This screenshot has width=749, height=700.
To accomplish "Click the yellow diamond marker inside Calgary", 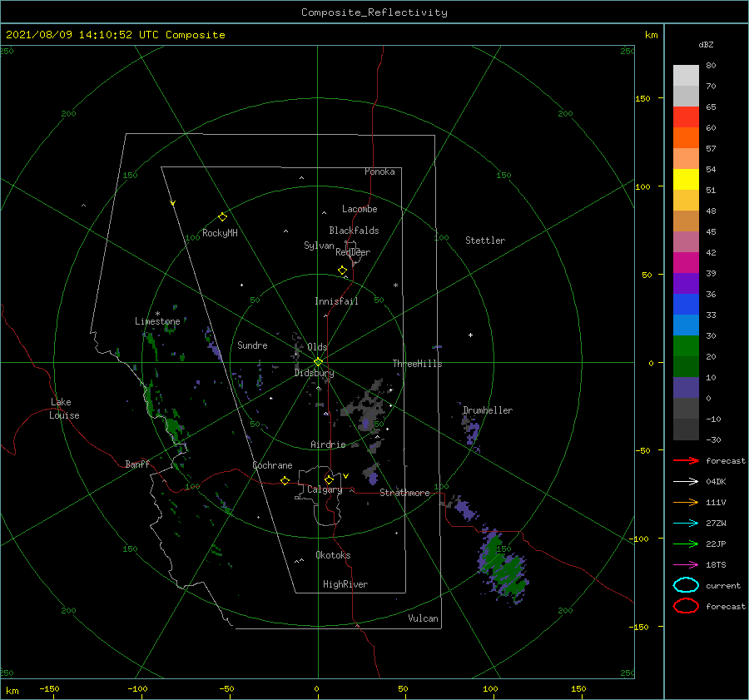I will point(329,479).
